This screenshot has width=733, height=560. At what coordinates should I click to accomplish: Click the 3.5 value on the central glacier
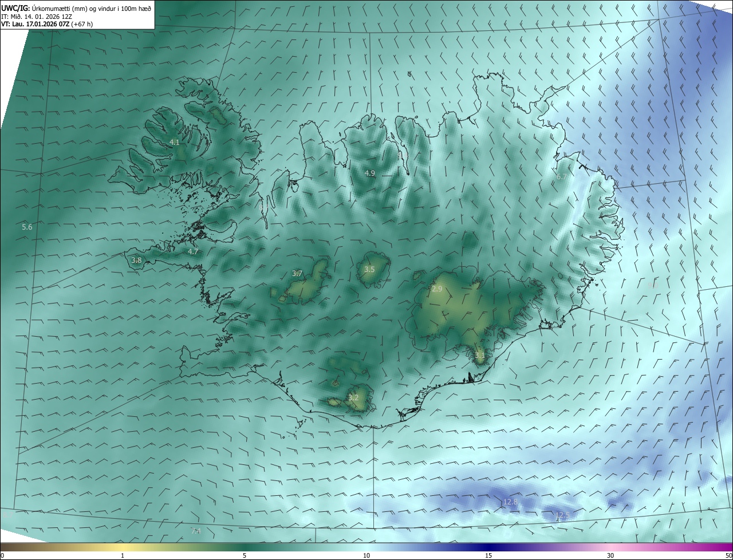[x=369, y=269]
